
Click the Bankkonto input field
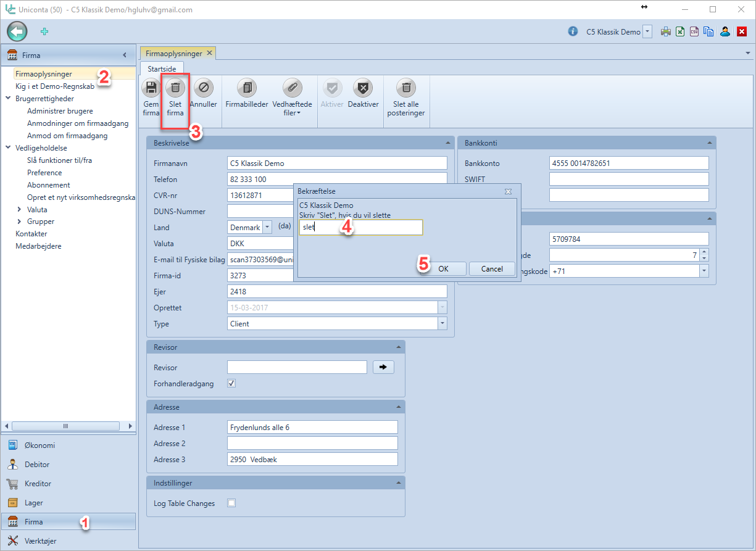[x=629, y=164]
